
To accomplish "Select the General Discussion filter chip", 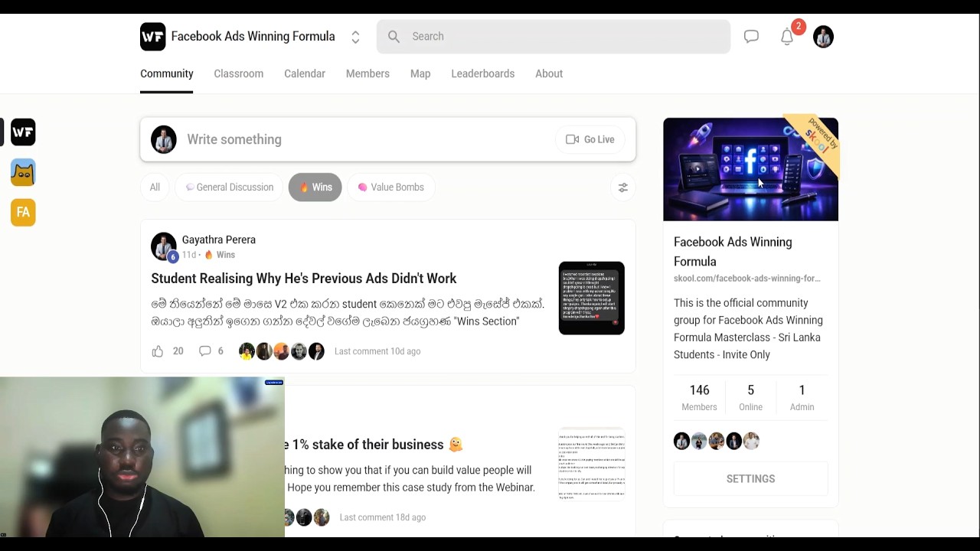I will 229,187.
